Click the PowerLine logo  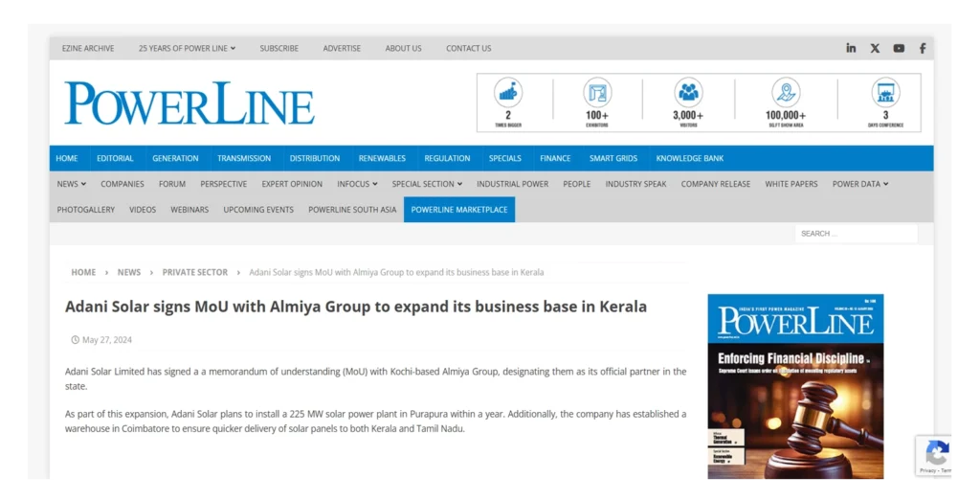[189, 103]
